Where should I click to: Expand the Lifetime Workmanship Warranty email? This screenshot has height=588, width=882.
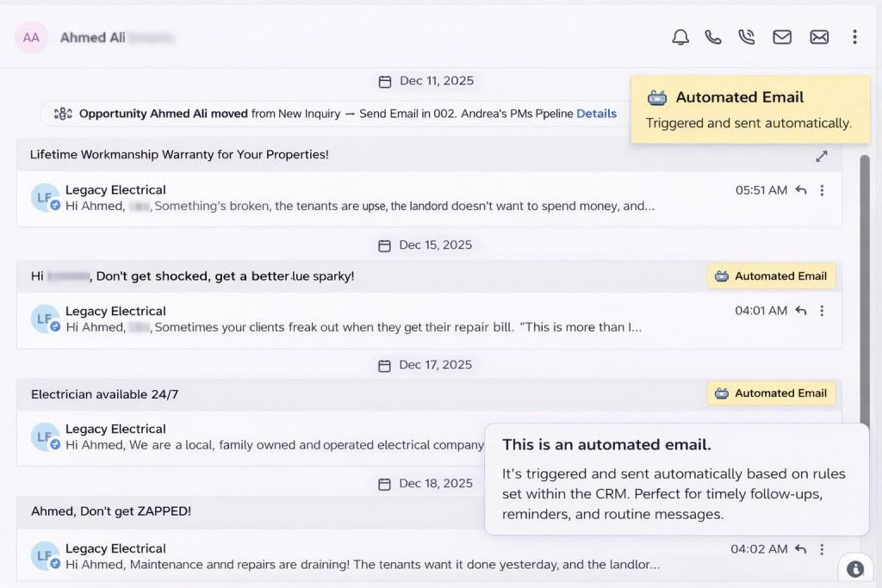[x=822, y=156]
